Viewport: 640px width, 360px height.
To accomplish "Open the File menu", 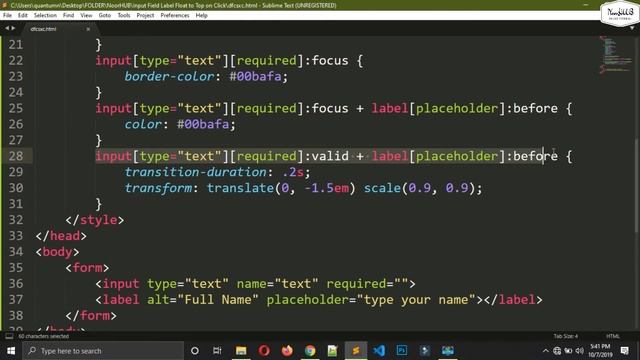I will pos(7,16).
